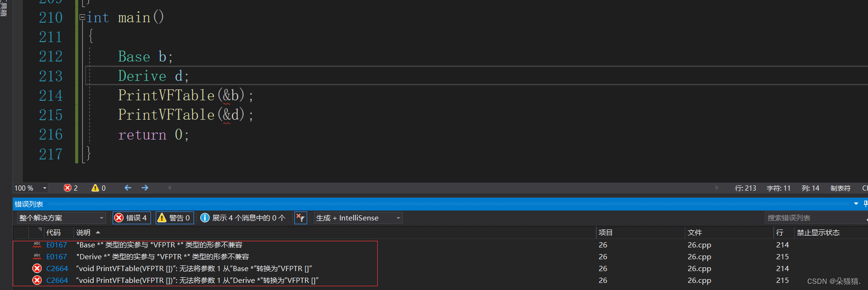Click on the return 0; code line
The width and height of the screenshot is (868, 290).
click(153, 135)
